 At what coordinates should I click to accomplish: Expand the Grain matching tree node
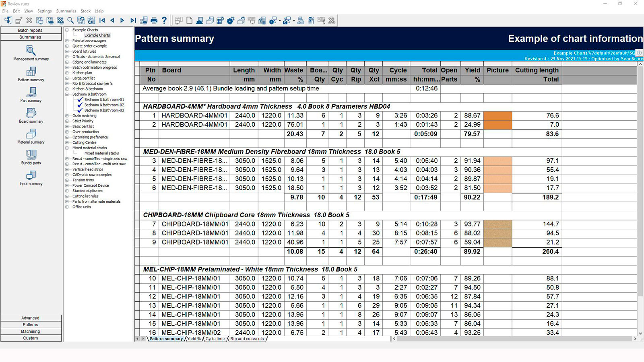point(67,116)
